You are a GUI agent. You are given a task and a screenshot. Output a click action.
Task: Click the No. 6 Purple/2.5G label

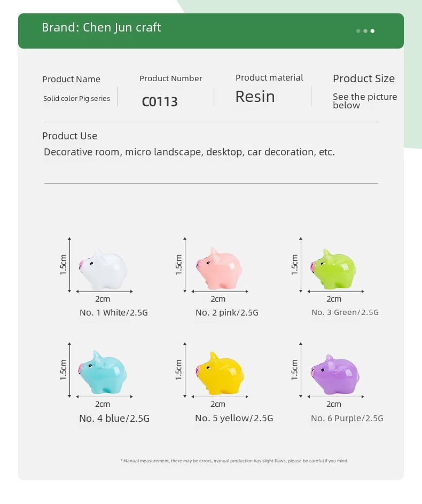(x=347, y=418)
